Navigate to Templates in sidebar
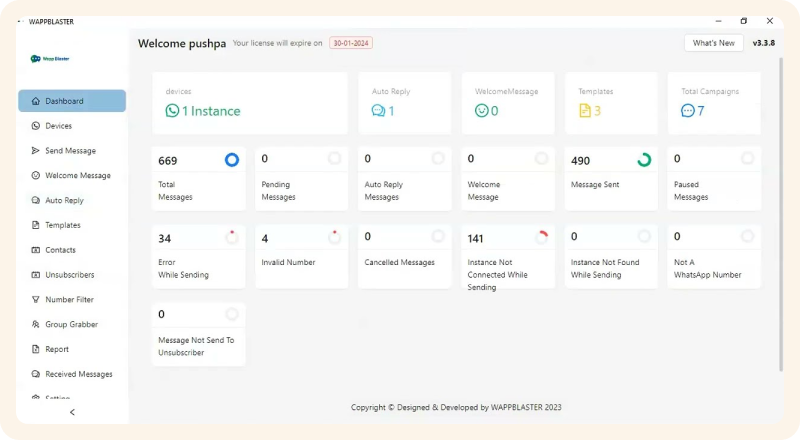800x440 pixels. [72, 225]
